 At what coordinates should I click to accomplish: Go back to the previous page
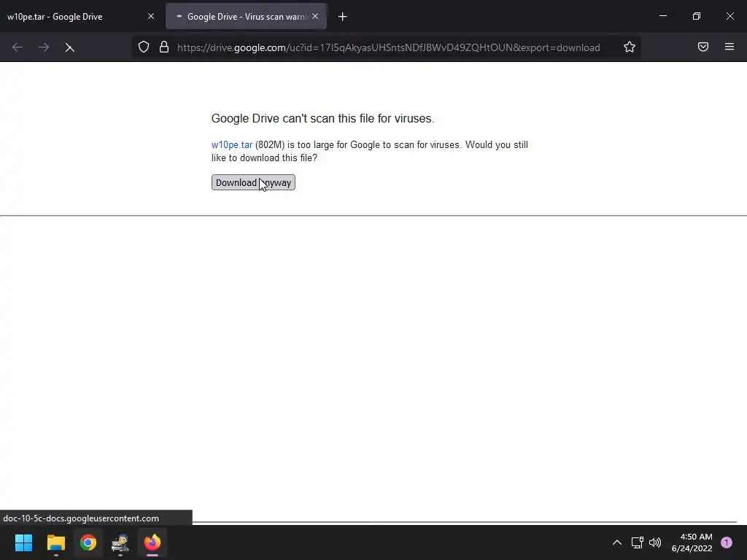[x=18, y=47]
